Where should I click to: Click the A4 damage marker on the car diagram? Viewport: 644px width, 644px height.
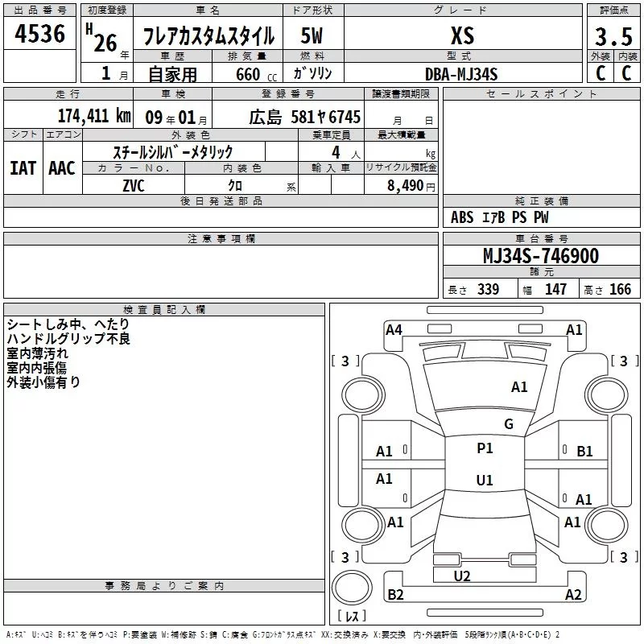394,329
